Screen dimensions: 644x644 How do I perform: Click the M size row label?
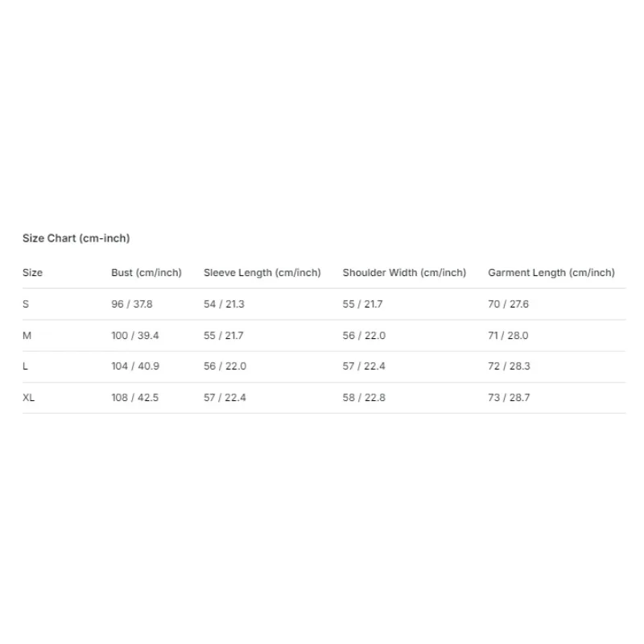[x=27, y=336]
